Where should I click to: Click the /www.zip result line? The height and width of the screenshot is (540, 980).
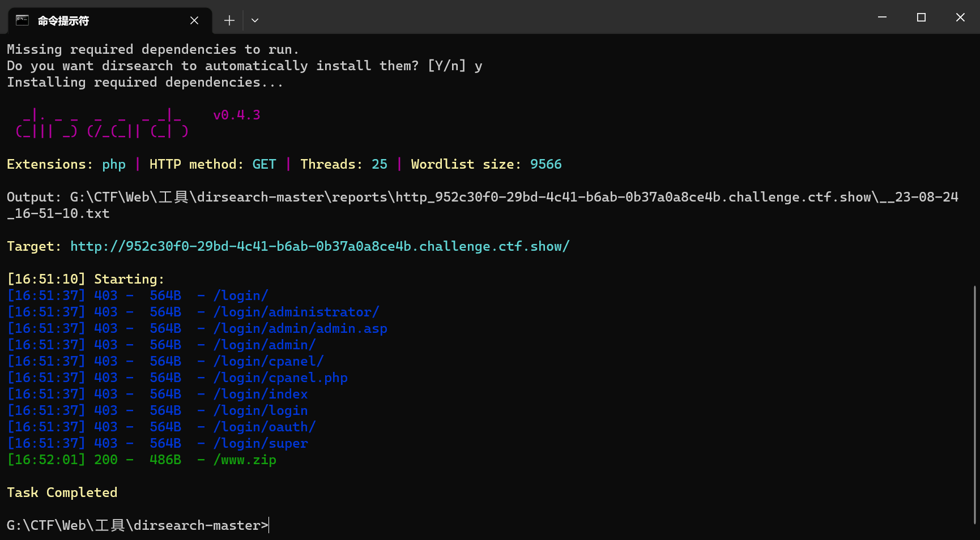[142, 460]
